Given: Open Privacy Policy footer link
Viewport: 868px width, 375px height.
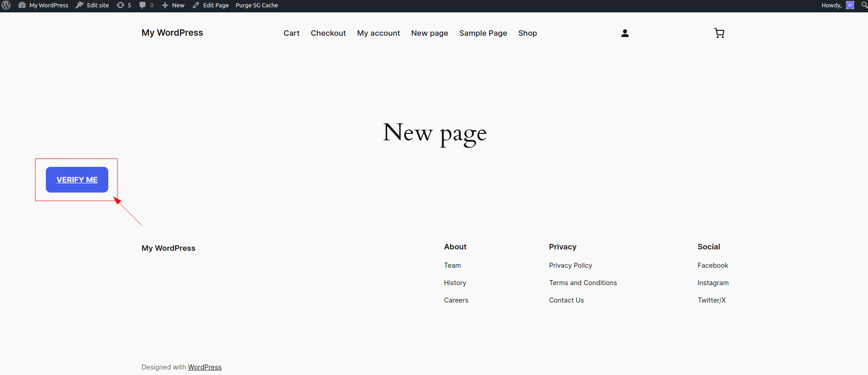Looking at the screenshot, I should (x=570, y=265).
